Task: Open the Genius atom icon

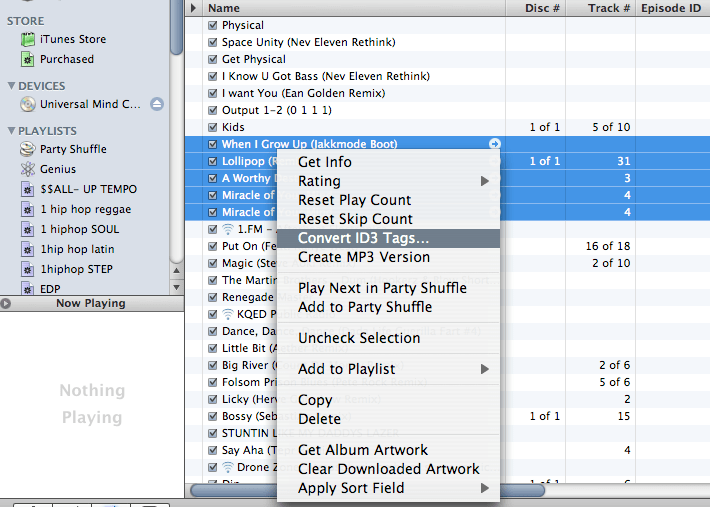Action: (28, 169)
